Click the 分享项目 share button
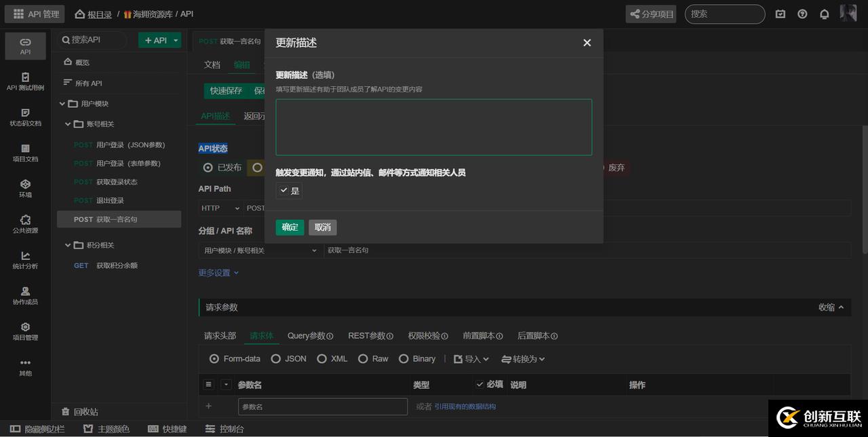This screenshot has width=868, height=437. pyautogui.click(x=651, y=14)
